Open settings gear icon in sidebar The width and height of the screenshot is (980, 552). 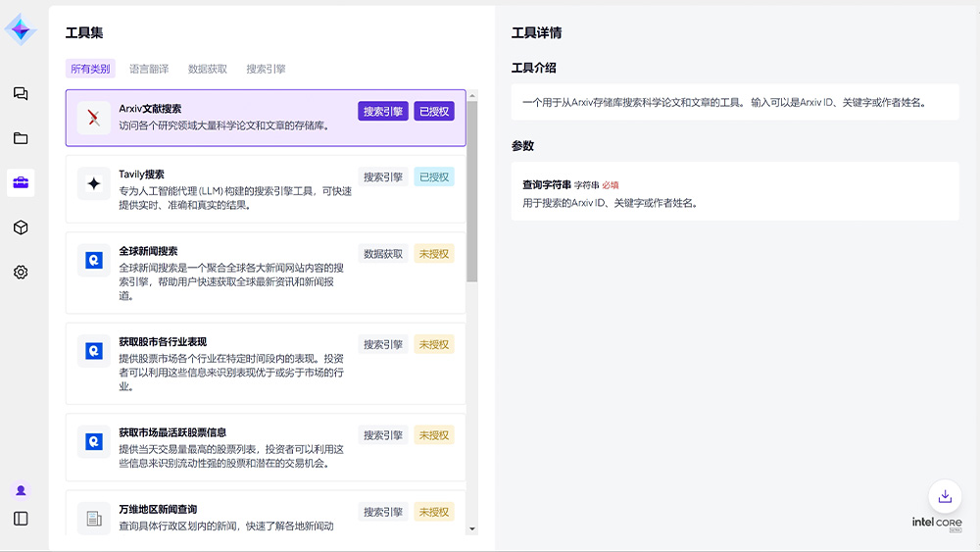point(21,273)
